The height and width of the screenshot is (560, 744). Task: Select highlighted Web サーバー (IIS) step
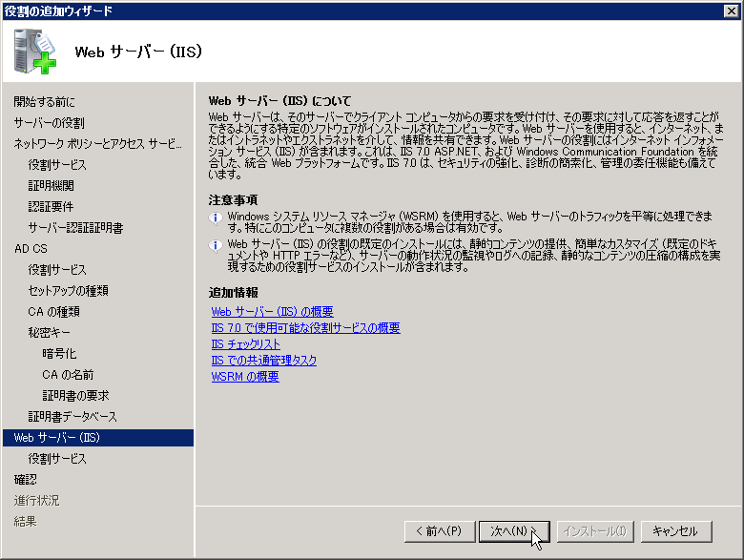pos(98,438)
